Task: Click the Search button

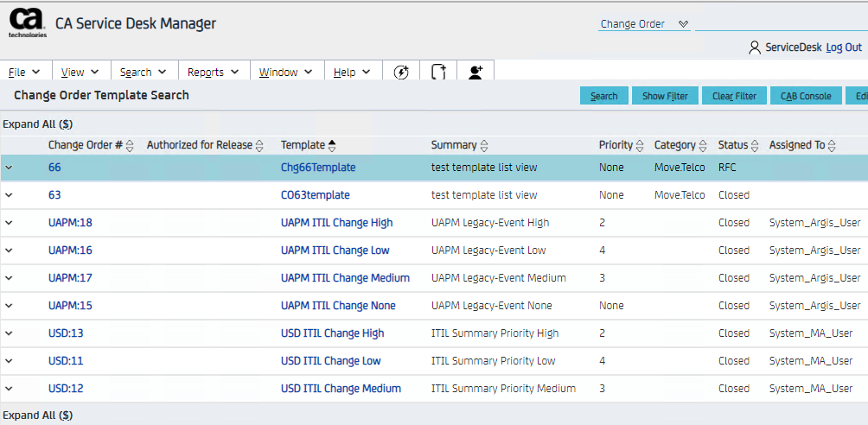Action: 604,96
